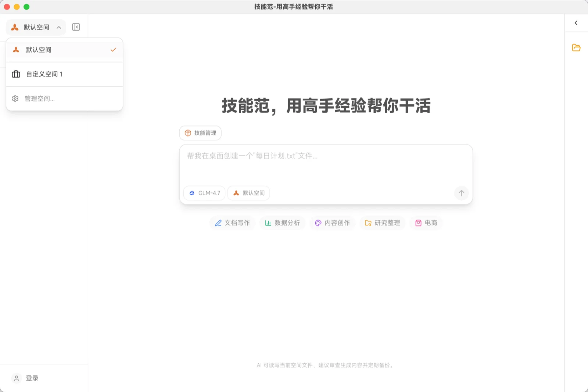Open the 默认空间 chip in input box
The image size is (588, 392).
(x=248, y=193)
